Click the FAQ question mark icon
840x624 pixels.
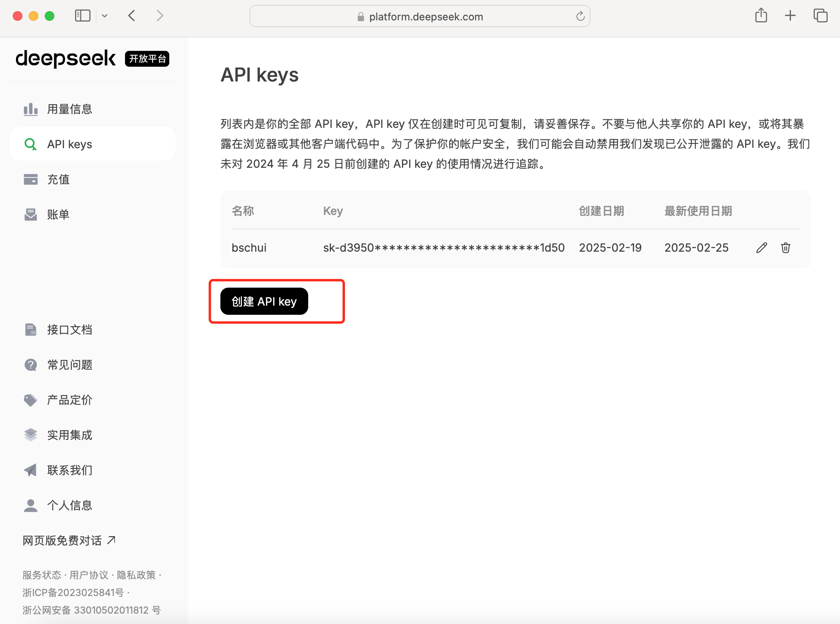pyautogui.click(x=31, y=365)
